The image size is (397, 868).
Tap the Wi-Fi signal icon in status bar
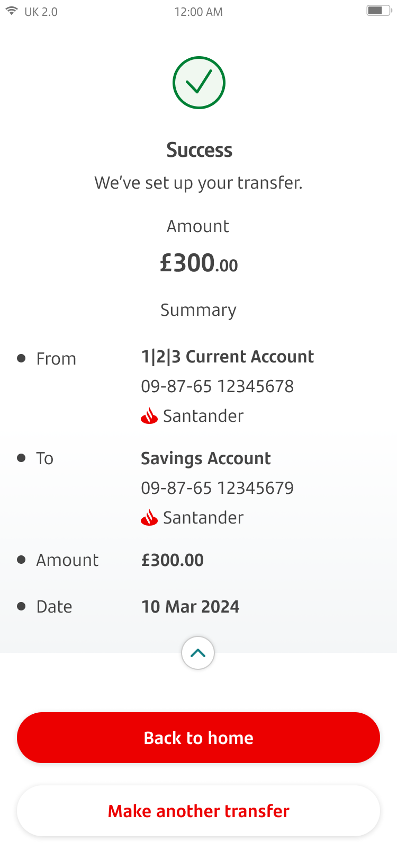coord(12,11)
